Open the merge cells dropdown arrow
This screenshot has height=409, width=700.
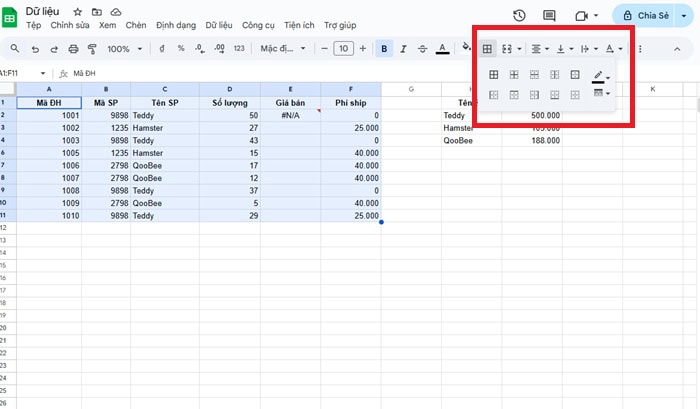coord(519,49)
